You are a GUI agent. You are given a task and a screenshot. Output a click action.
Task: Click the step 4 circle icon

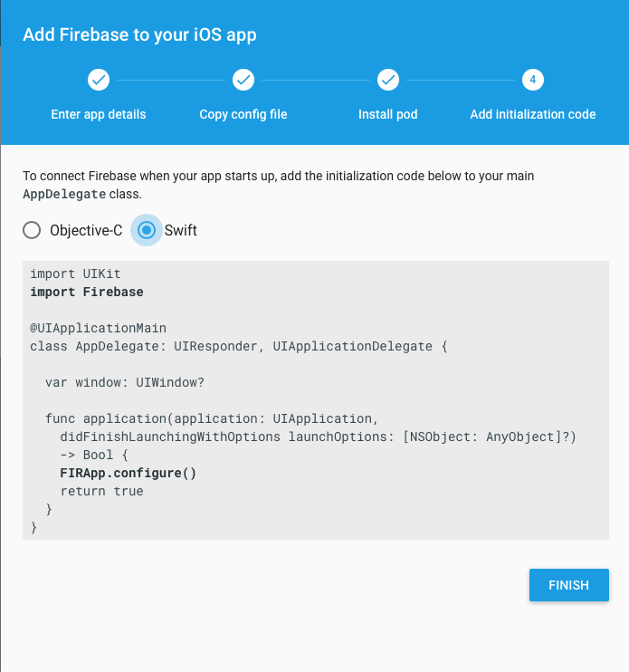(533, 80)
